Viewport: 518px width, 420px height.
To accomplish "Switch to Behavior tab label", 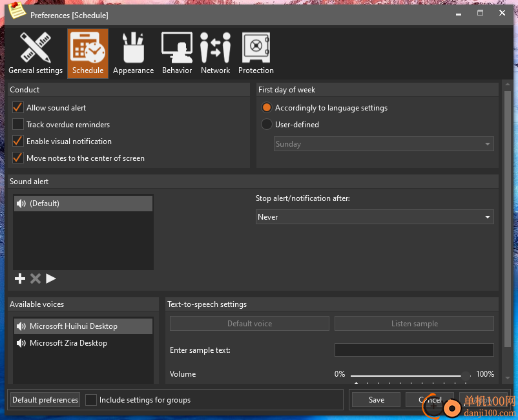I will [177, 70].
